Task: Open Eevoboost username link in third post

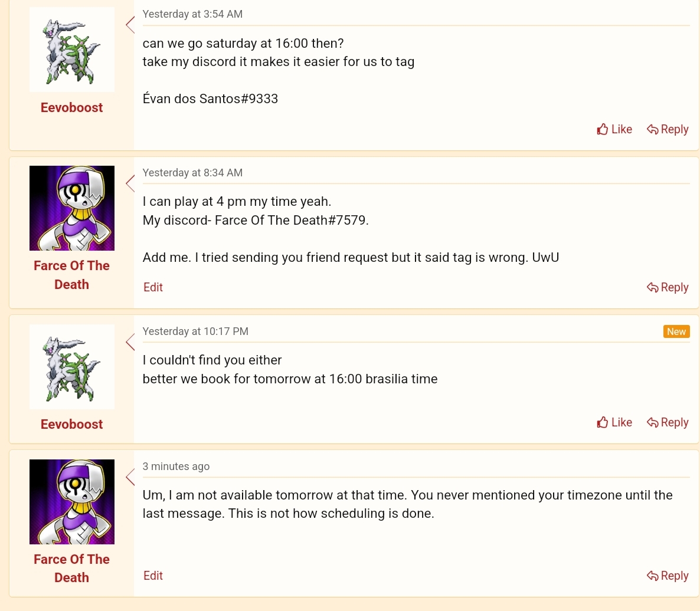Action: click(71, 424)
